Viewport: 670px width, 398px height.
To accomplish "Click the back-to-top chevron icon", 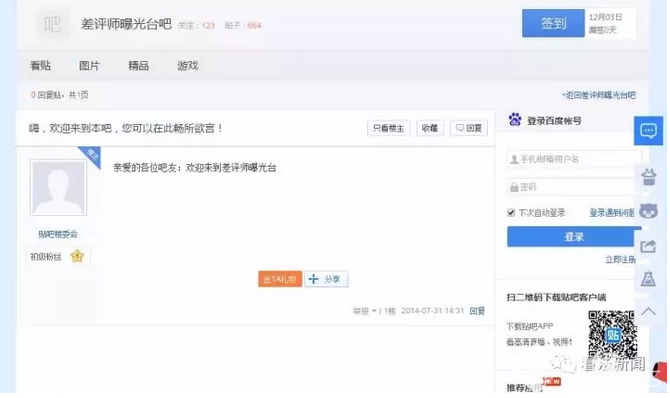I will point(648,311).
